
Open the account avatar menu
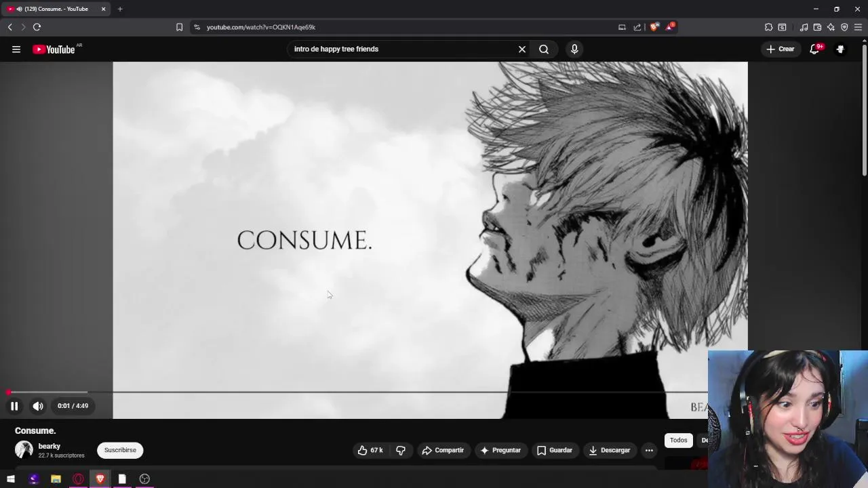[x=840, y=49]
